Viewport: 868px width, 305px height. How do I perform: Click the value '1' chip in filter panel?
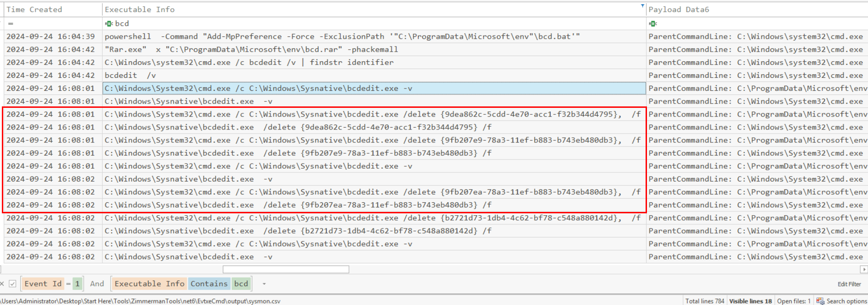click(77, 284)
